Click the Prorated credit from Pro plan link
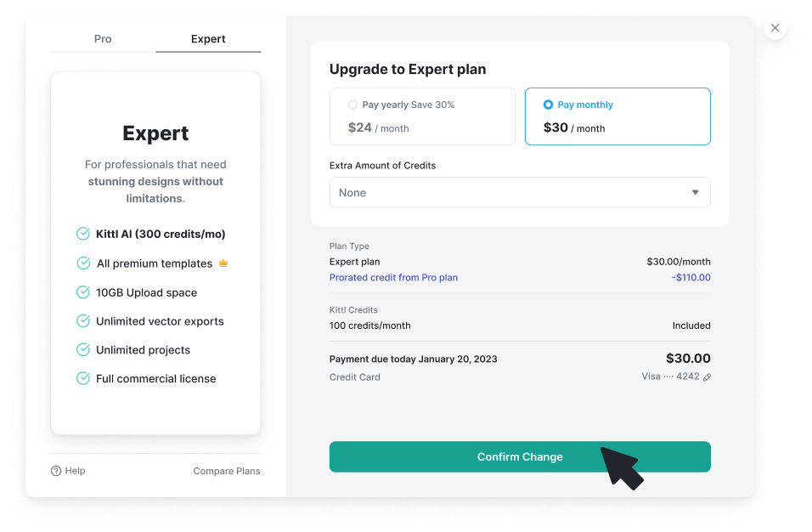This screenshot has height=532, width=812. point(393,277)
